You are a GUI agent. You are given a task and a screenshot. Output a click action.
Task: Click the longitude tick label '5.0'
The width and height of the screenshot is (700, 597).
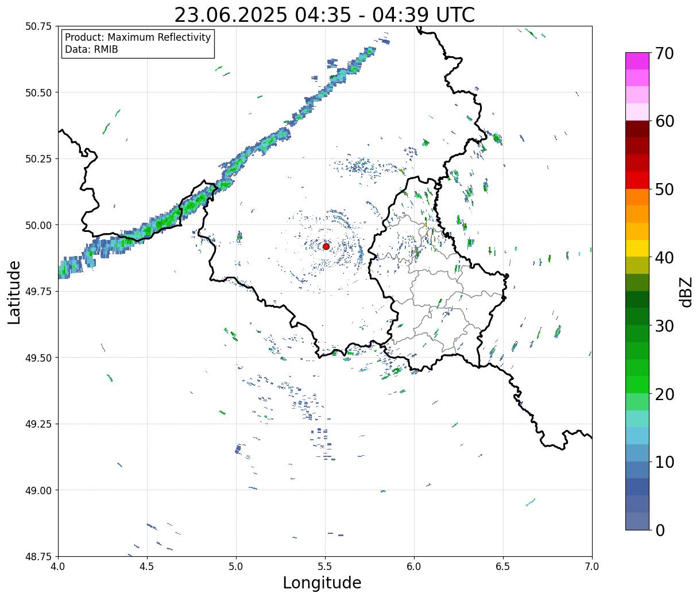tap(236, 567)
